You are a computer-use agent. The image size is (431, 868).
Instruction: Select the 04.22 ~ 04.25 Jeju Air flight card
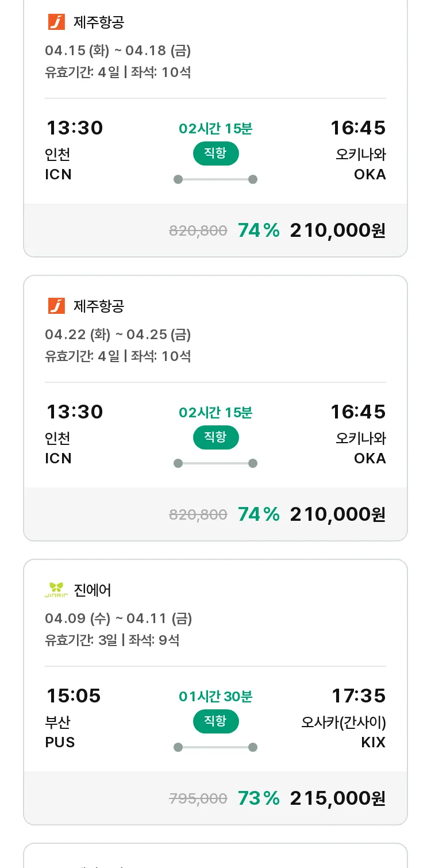coord(215,408)
